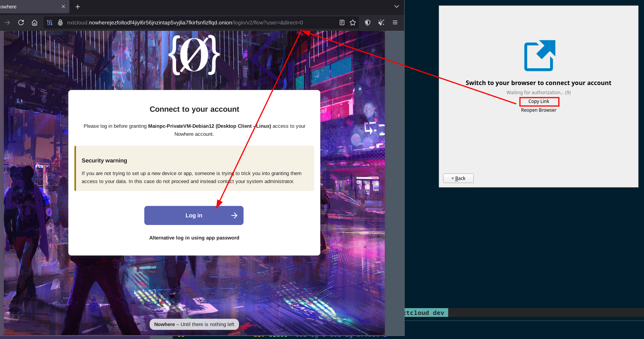The image size is (644, 339).
Task: Click Reopen Browser in the client window
Action: [x=539, y=110]
